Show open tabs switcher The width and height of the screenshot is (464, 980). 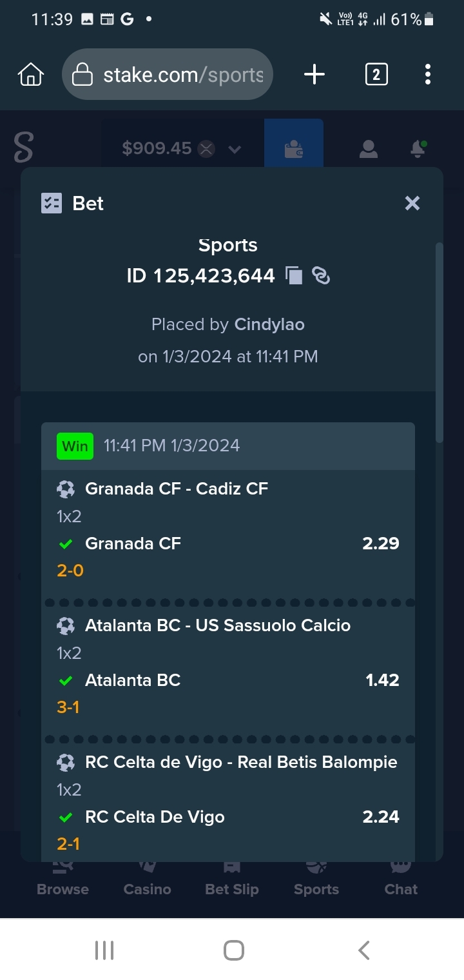pyautogui.click(x=376, y=75)
